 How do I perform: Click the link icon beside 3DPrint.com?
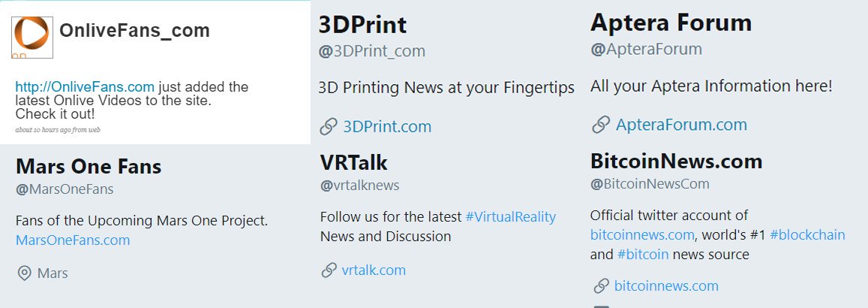click(x=329, y=126)
